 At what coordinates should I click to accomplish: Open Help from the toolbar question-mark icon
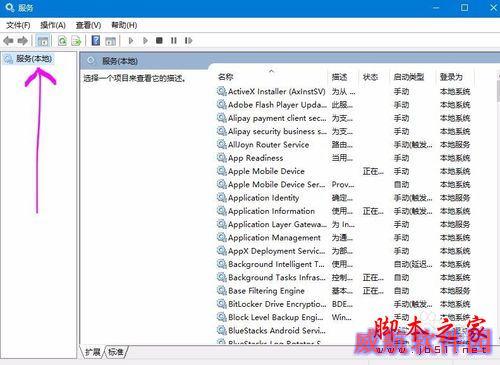[x=96, y=41]
